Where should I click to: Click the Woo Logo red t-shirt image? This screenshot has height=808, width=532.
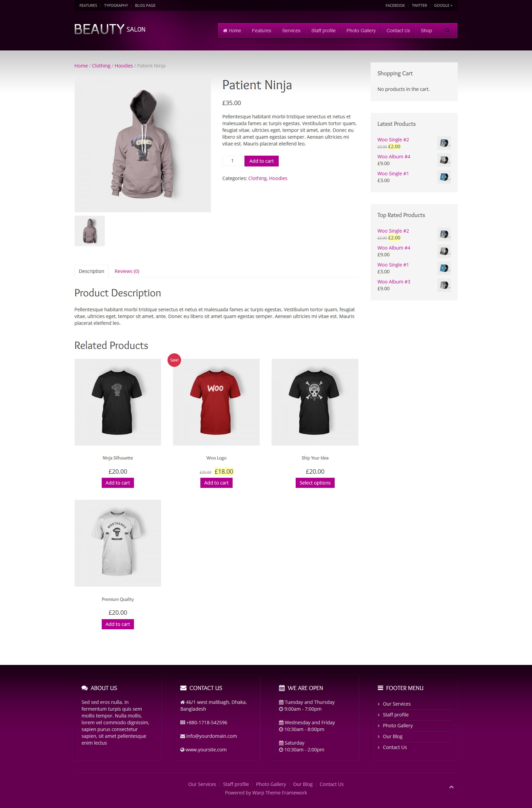click(x=216, y=402)
